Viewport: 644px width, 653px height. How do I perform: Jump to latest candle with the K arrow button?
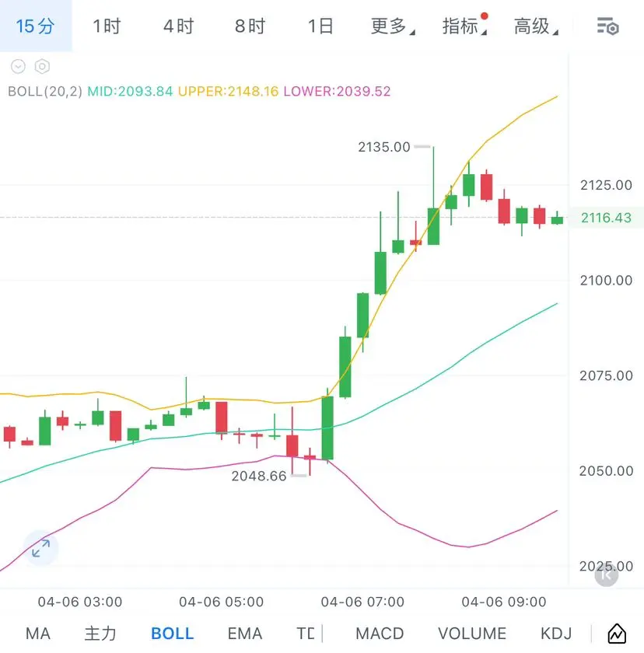[606, 574]
